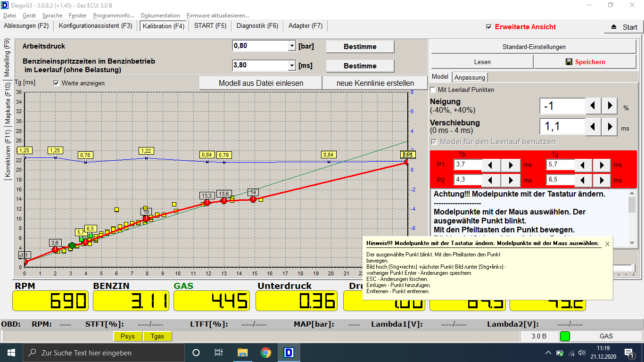644x362 pixels.
Task: Show hidden system tray icons
Action: [548, 353]
